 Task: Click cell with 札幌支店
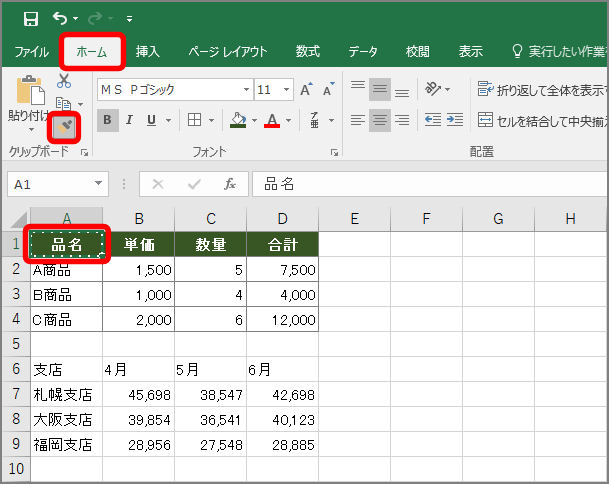tap(66, 394)
